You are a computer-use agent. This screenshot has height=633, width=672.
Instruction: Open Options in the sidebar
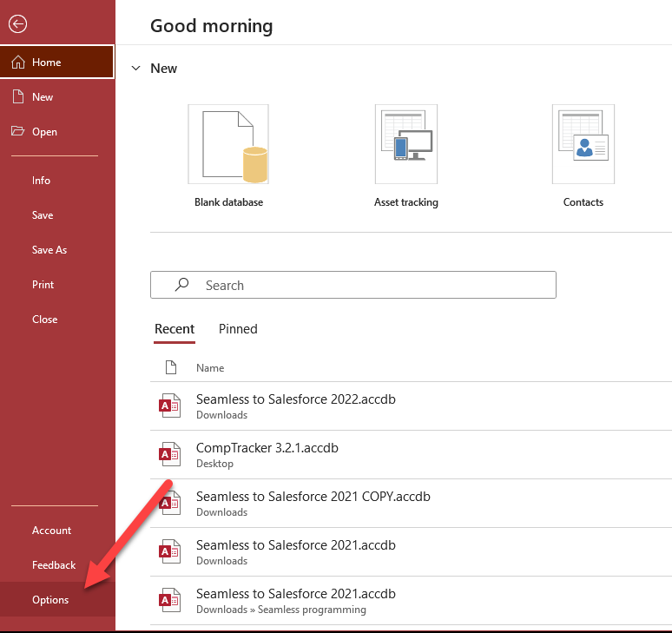pyautogui.click(x=50, y=600)
